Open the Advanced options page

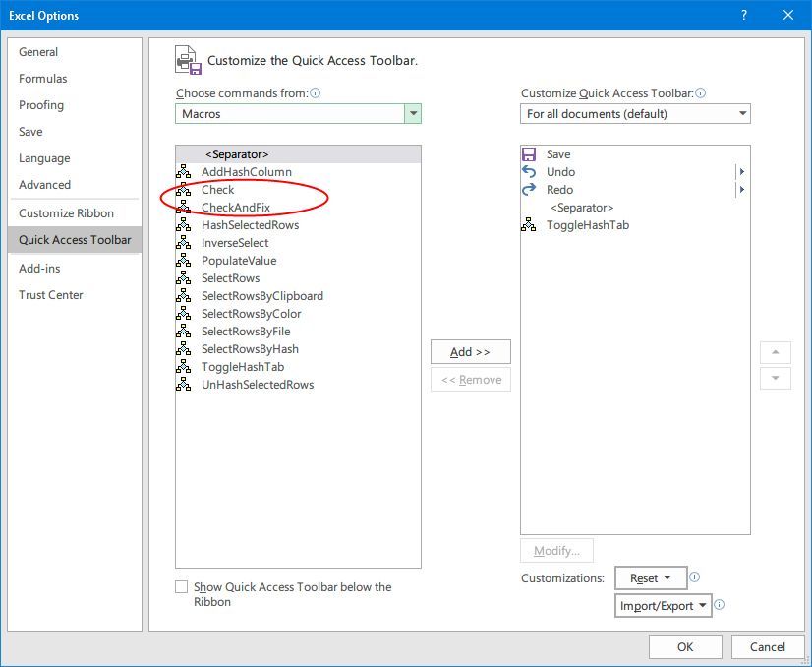pyautogui.click(x=75, y=185)
